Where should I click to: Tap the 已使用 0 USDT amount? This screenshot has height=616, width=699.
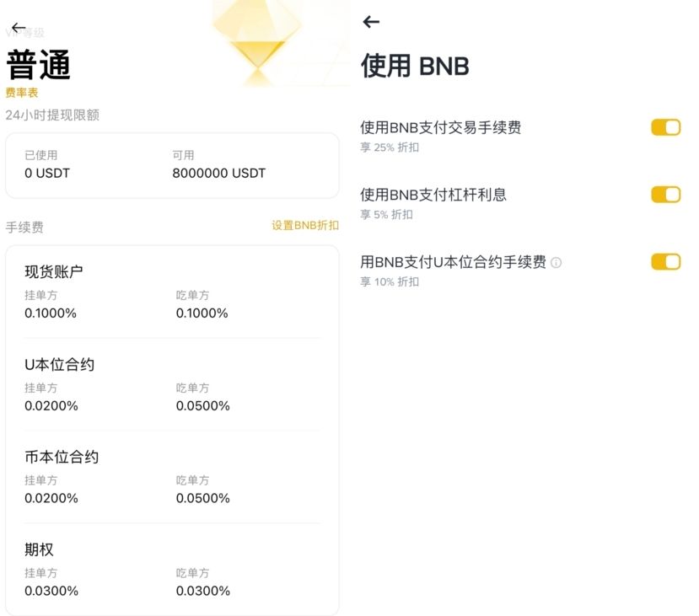[47, 174]
